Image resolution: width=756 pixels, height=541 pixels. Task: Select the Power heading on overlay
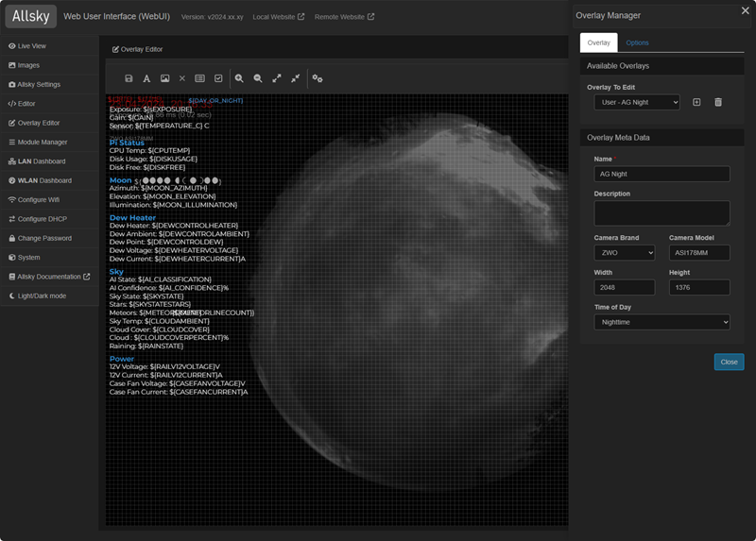click(x=122, y=359)
